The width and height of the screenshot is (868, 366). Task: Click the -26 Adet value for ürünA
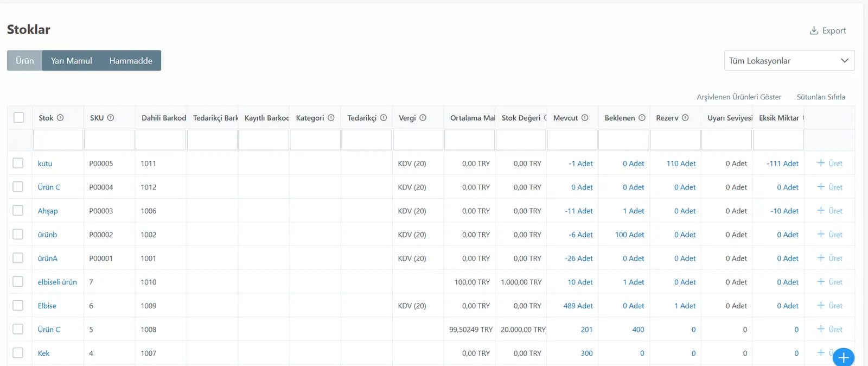coord(579,258)
